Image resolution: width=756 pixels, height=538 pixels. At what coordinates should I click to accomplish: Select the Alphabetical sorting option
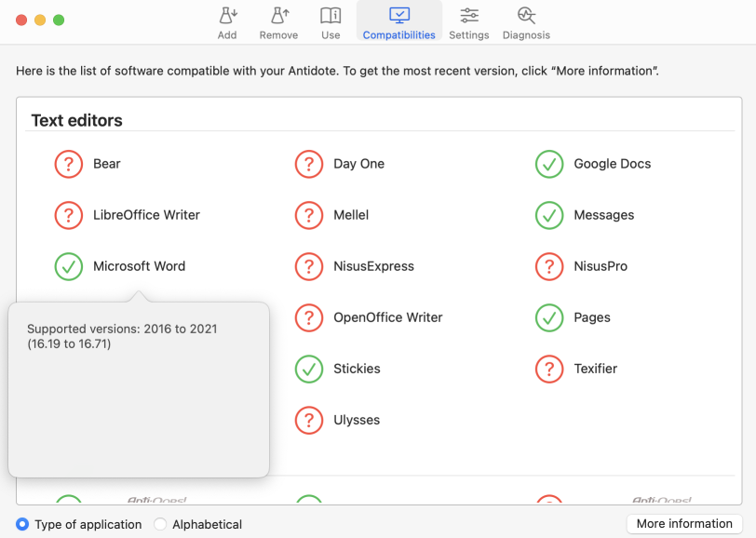(x=159, y=524)
